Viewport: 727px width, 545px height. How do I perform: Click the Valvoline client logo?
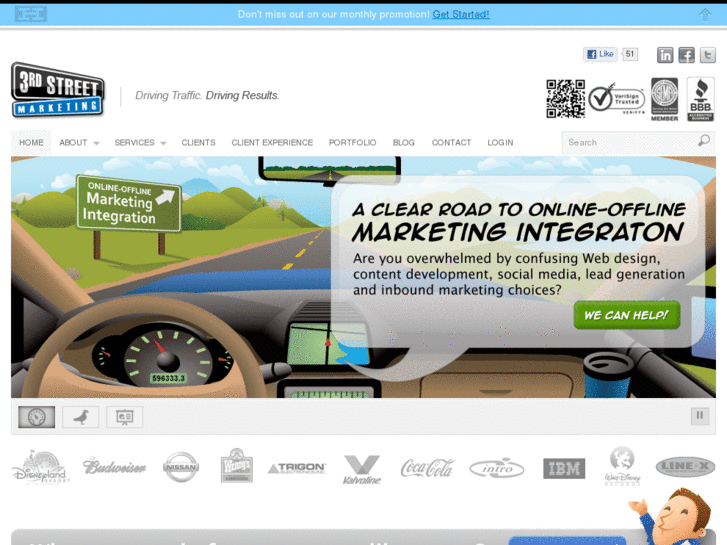point(362,469)
